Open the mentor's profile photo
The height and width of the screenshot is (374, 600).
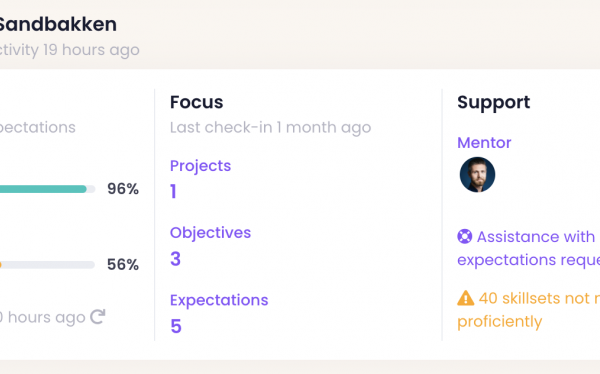pyautogui.click(x=477, y=175)
